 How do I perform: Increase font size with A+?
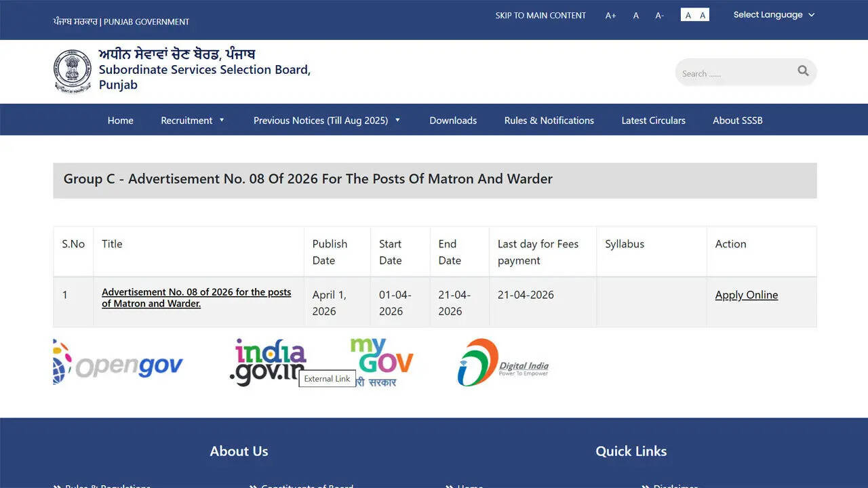pyautogui.click(x=610, y=16)
